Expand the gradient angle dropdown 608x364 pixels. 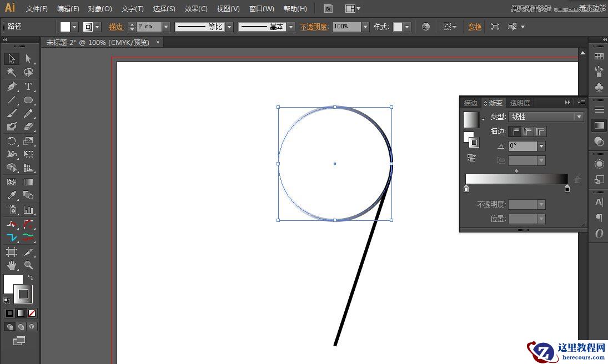pyautogui.click(x=541, y=146)
